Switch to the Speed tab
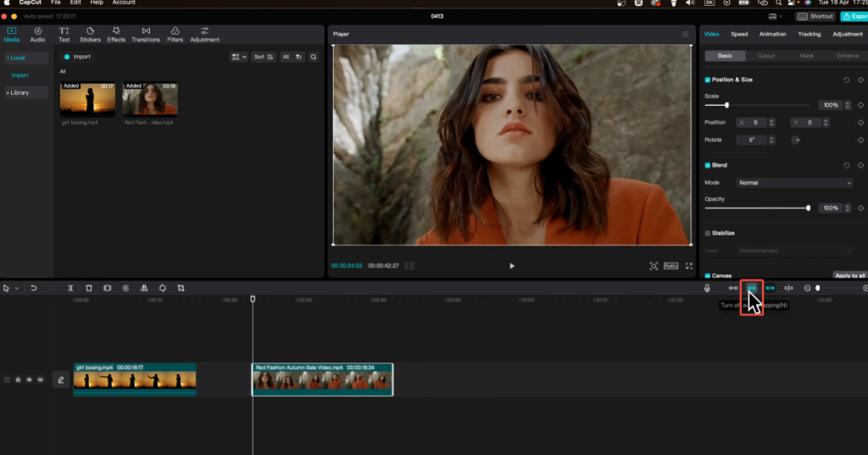This screenshot has width=868, height=455. (739, 35)
